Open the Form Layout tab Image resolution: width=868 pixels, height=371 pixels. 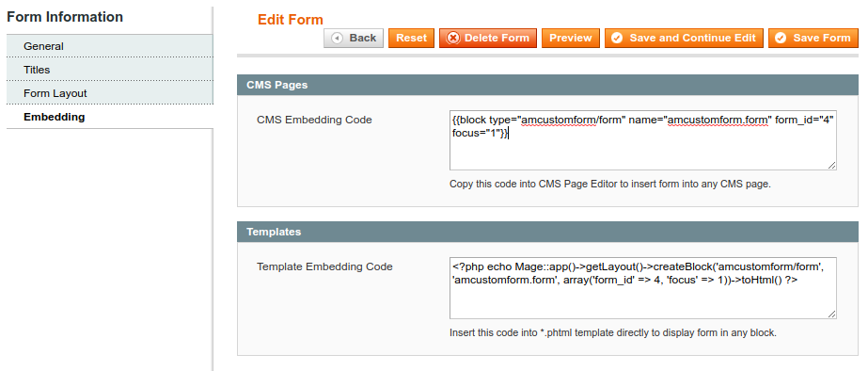pos(110,93)
